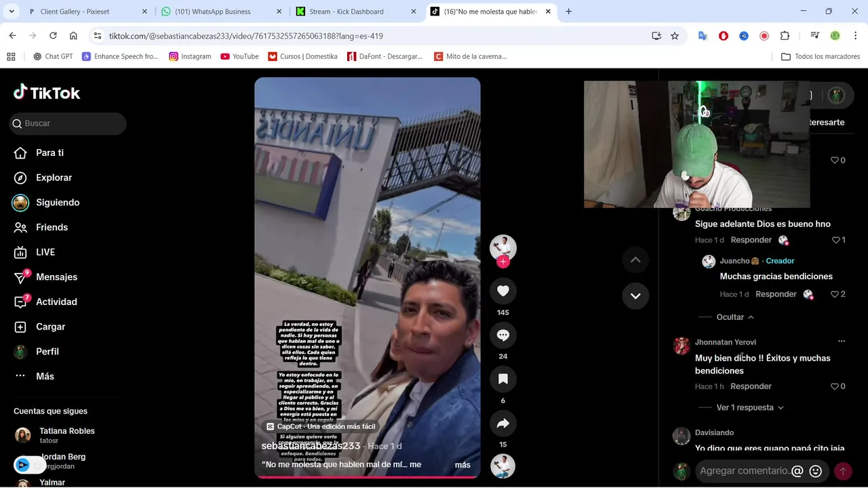Viewport: 868px width, 488px height.
Task: Open the Más menu in sidebar
Action: (x=34, y=376)
